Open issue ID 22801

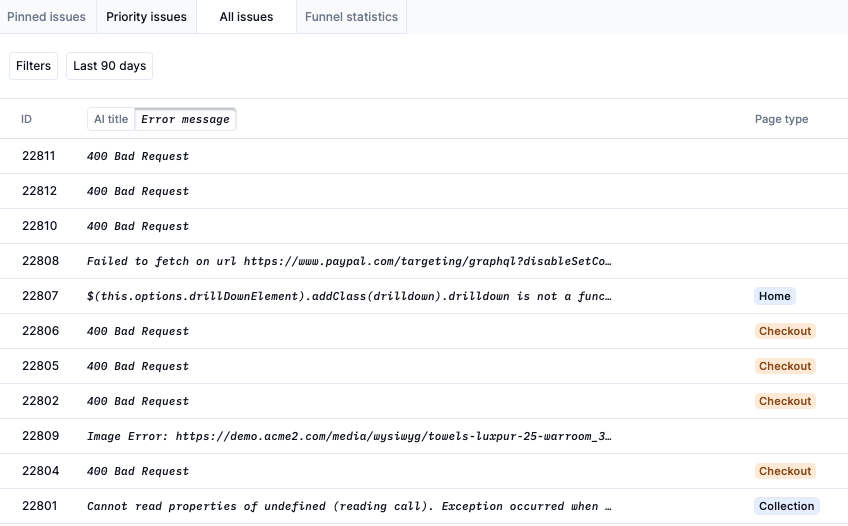click(39, 506)
